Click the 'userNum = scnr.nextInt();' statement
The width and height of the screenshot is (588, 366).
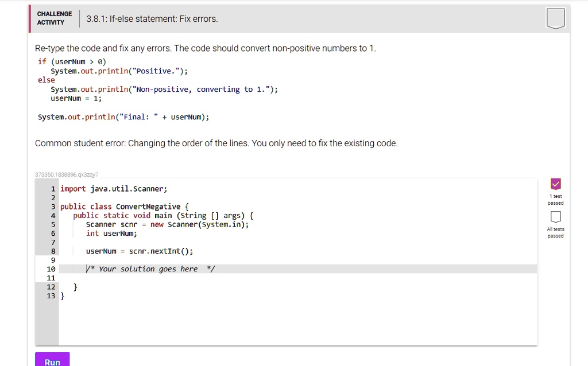(x=139, y=251)
